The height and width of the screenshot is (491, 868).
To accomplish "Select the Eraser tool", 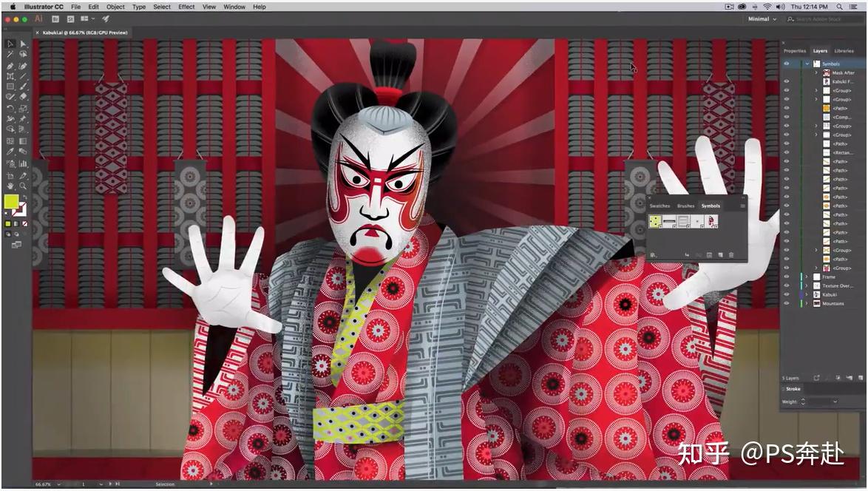I will click(23, 97).
